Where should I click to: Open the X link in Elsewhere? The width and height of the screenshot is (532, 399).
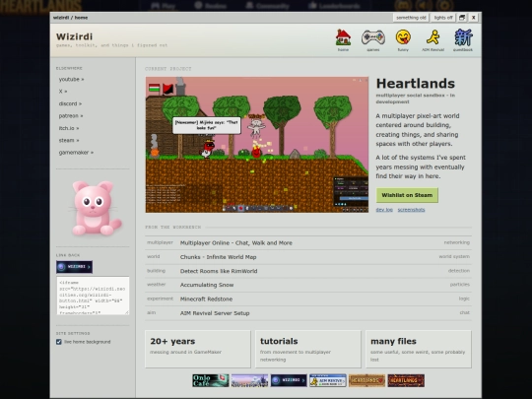click(63, 92)
